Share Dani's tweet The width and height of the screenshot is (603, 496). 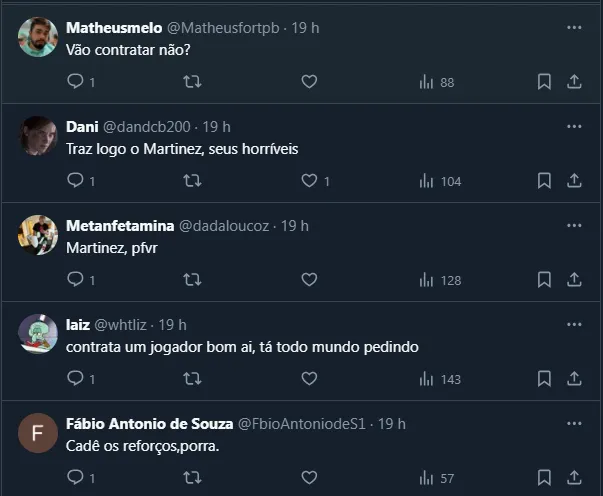point(575,181)
